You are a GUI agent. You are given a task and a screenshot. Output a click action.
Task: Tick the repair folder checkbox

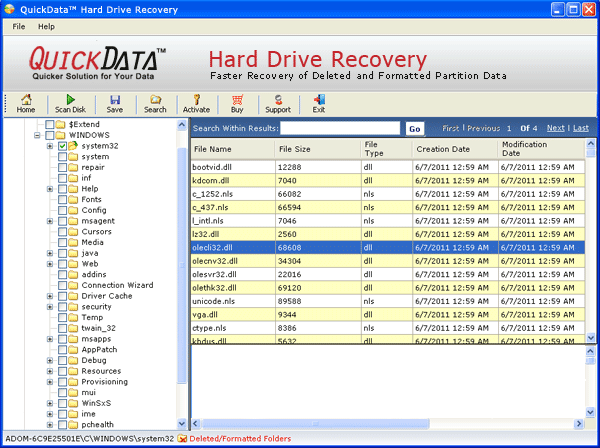click(63, 167)
